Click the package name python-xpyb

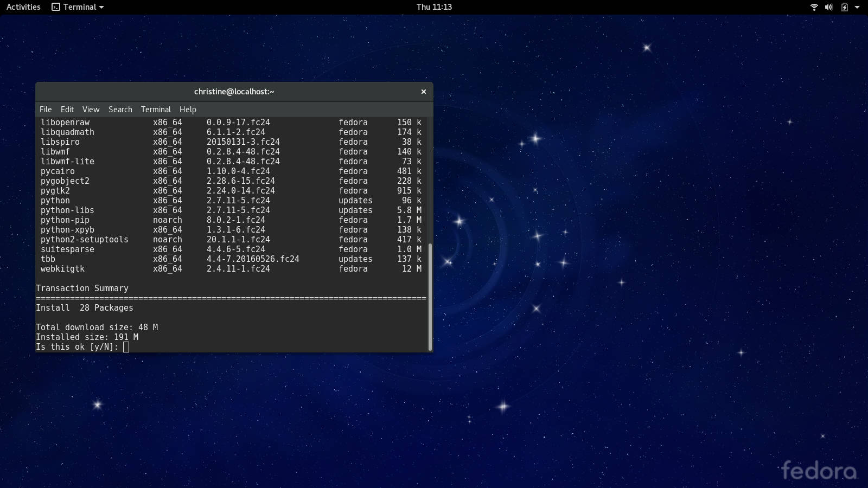67,230
